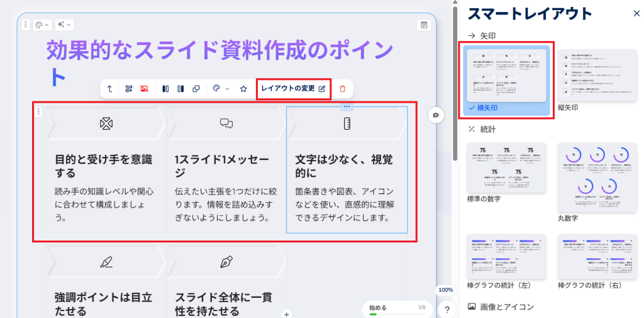Open the AI sparkle edit dropdown
The image size is (644, 318).
tap(65, 25)
